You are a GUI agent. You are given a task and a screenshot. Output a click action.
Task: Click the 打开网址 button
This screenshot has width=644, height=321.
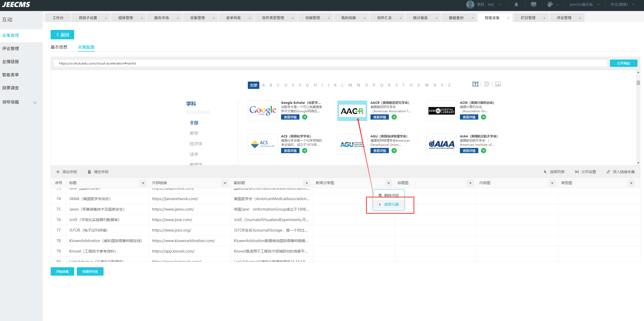(x=623, y=63)
